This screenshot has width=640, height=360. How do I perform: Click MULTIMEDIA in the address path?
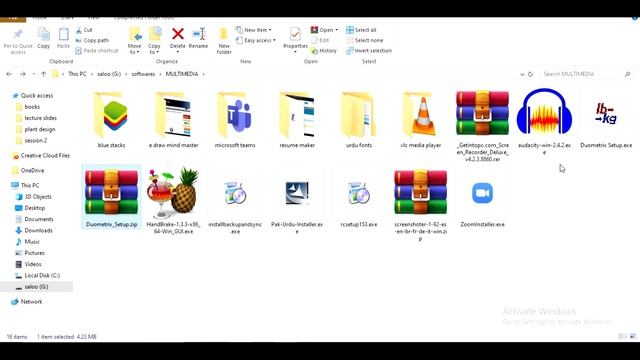(182, 74)
